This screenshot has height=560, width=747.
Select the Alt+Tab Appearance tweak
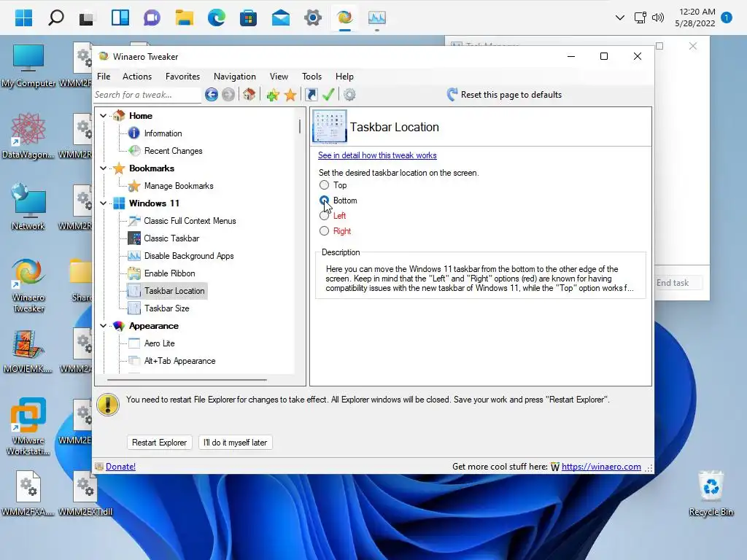point(179,361)
